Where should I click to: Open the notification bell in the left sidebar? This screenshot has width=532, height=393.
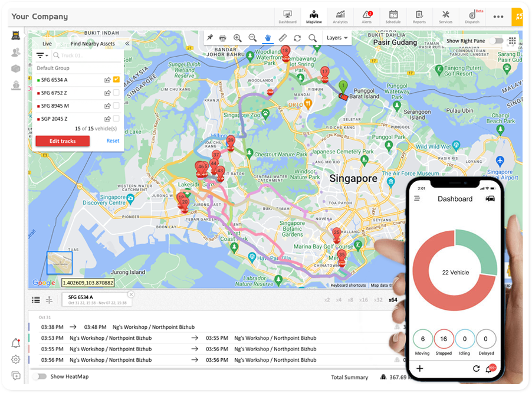pos(16,343)
